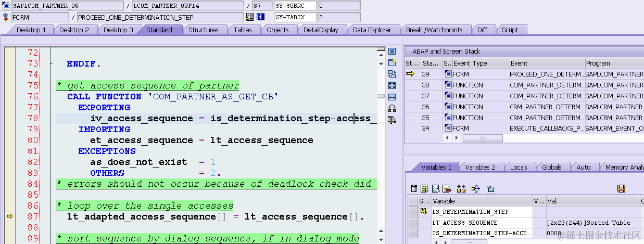Image resolution: width=644 pixels, height=244 pixels.
Task: Click the stack icon in row 34
Action: [448, 128]
